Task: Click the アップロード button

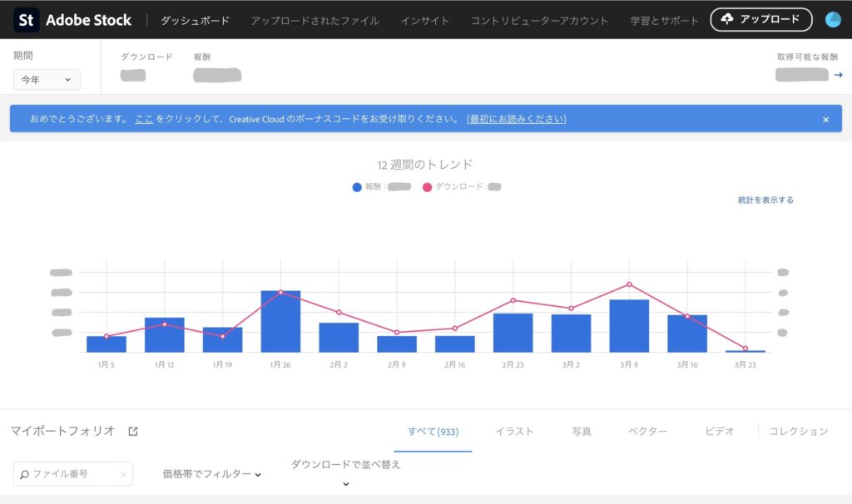Action: pos(760,19)
